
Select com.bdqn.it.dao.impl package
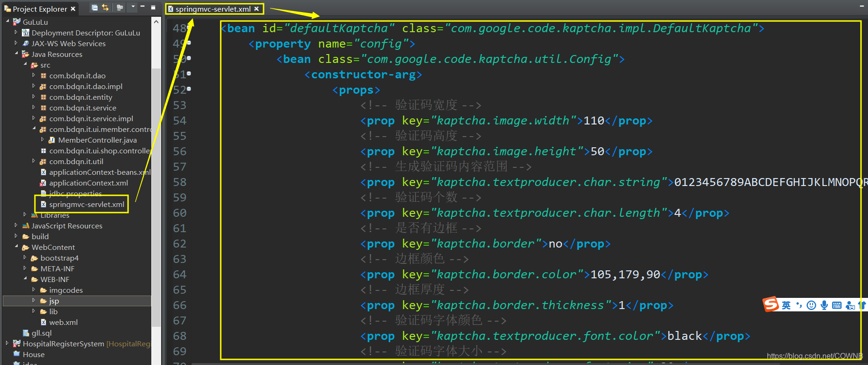(x=86, y=86)
